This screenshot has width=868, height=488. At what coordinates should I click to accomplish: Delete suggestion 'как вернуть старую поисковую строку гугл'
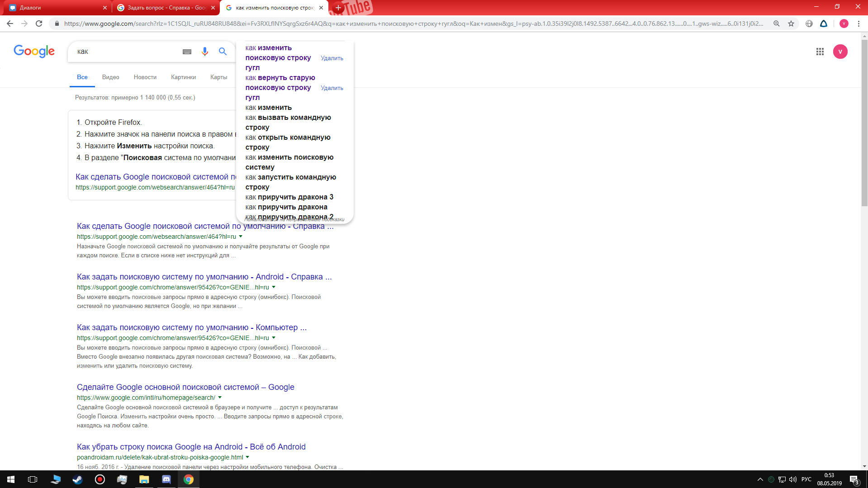332,88
